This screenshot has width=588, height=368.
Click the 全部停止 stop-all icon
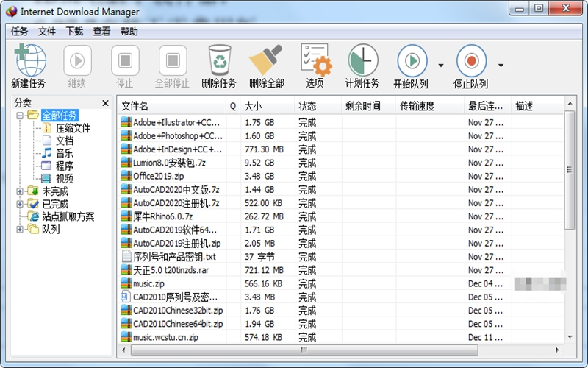pos(173,60)
